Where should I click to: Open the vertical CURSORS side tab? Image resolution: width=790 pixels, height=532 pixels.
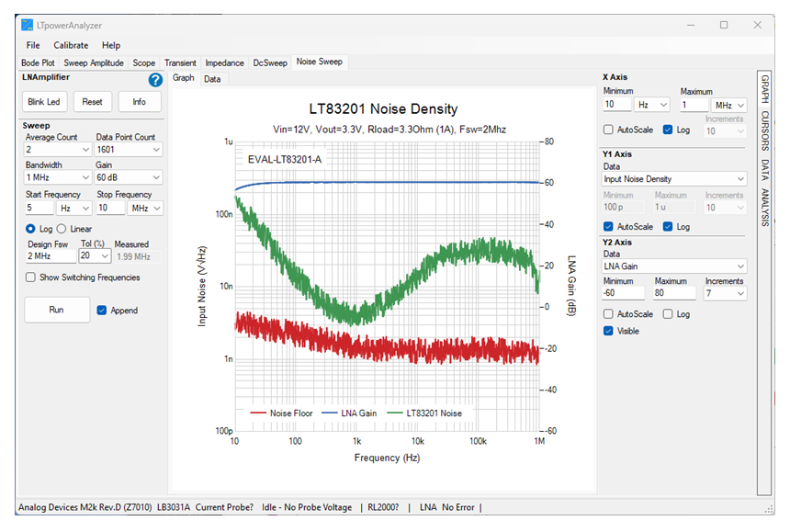click(x=765, y=131)
